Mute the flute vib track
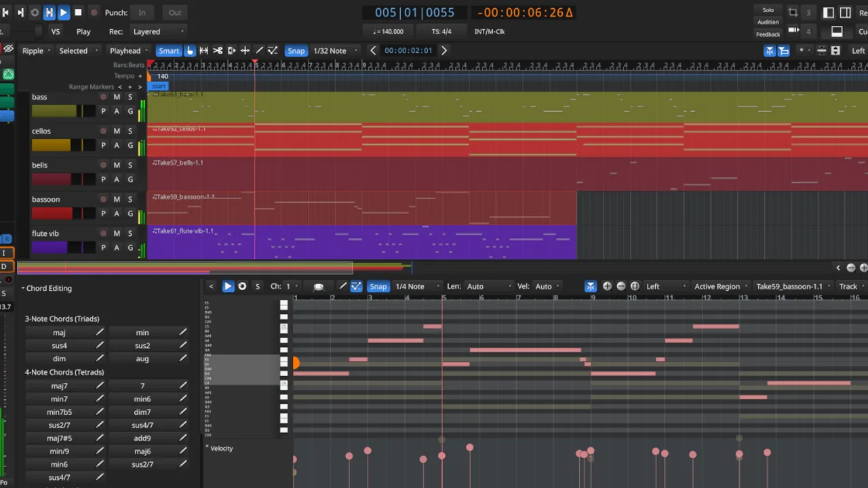868x488 pixels. tap(117, 233)
